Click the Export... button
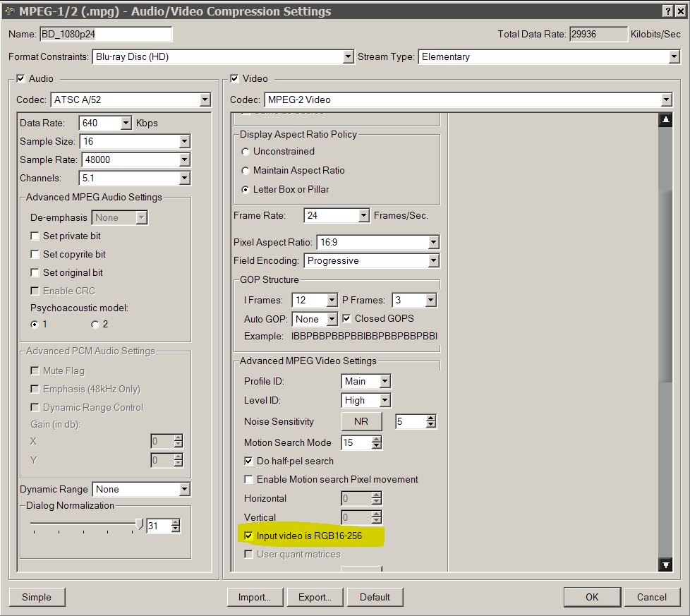690x616 pixels. (x=315, y=597)
